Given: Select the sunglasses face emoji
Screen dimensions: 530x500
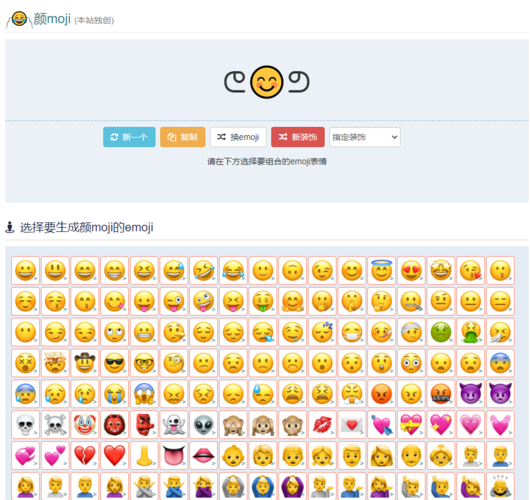Looking at the screenshot, I should click(115, 363).
